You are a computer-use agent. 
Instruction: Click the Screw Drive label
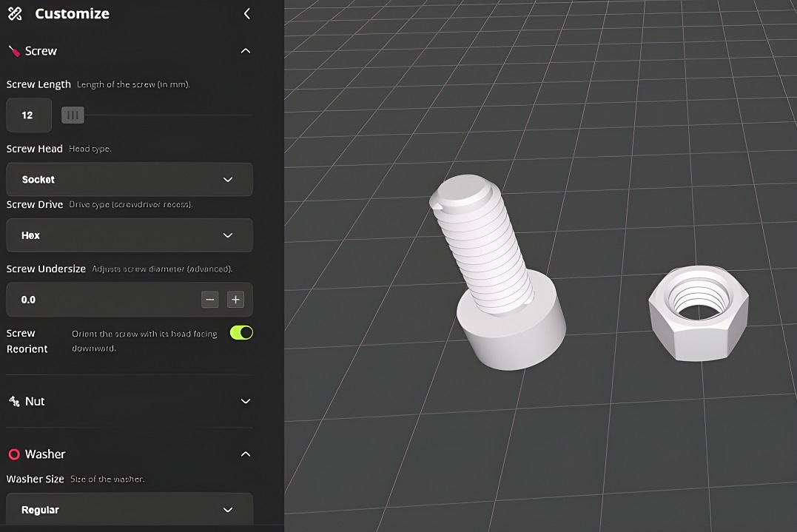tap(35, 205)
